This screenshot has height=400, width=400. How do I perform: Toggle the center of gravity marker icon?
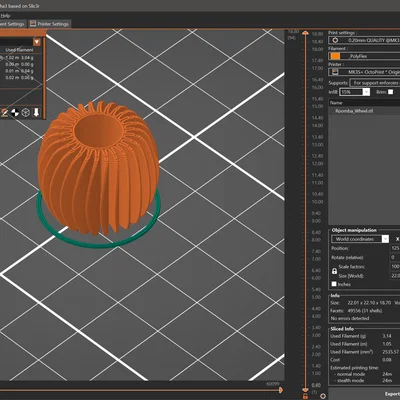(x=15, y=113)
